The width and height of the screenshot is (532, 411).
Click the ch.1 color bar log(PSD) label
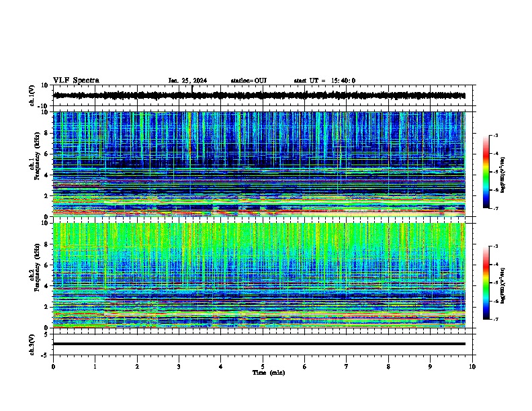[502, 175]
